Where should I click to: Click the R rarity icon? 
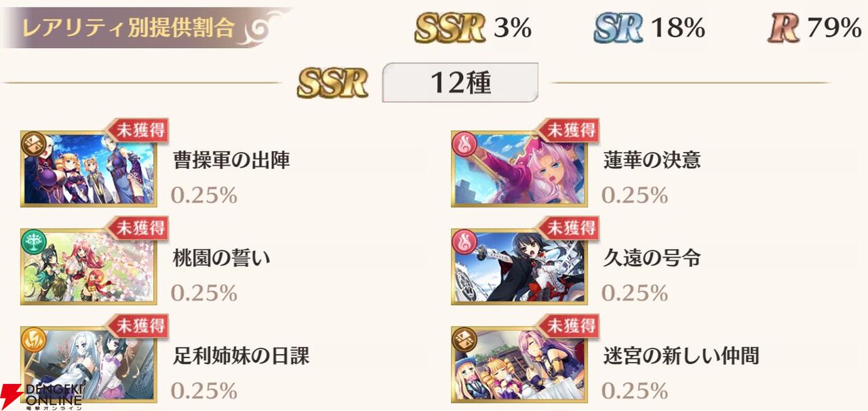(x=784, y=28)
